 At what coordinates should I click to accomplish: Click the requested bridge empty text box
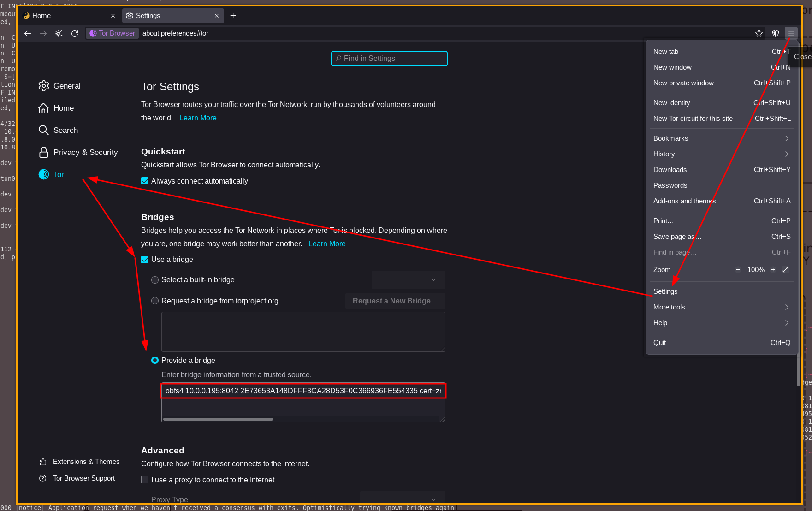(303, 332)
